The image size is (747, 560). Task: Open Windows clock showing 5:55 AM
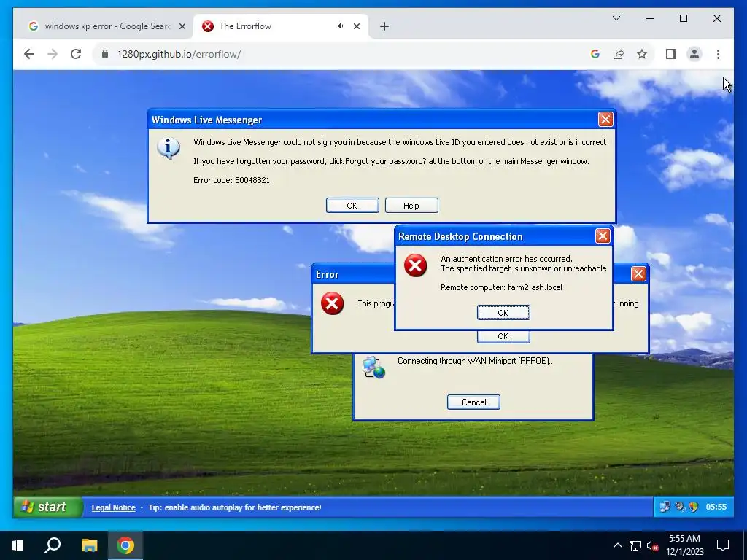tap(684, 545)
